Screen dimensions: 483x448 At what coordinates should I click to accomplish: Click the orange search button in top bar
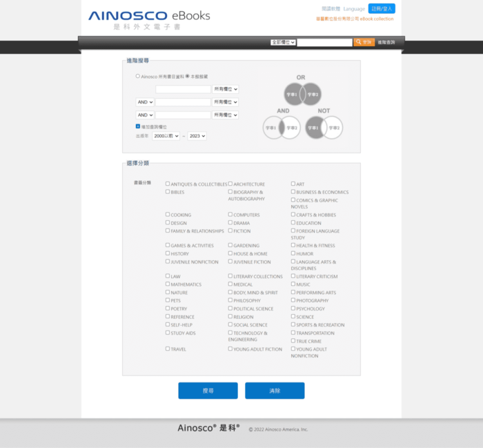[364, 42]
